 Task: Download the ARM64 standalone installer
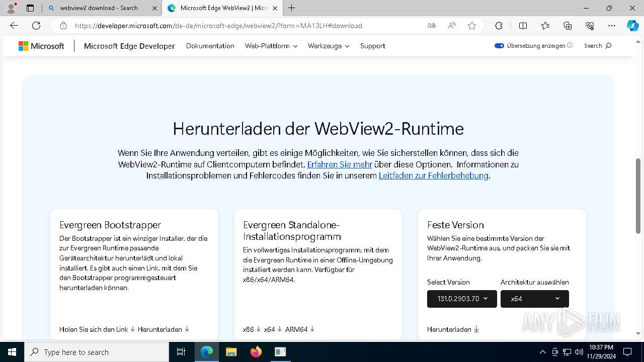(300, 329)
